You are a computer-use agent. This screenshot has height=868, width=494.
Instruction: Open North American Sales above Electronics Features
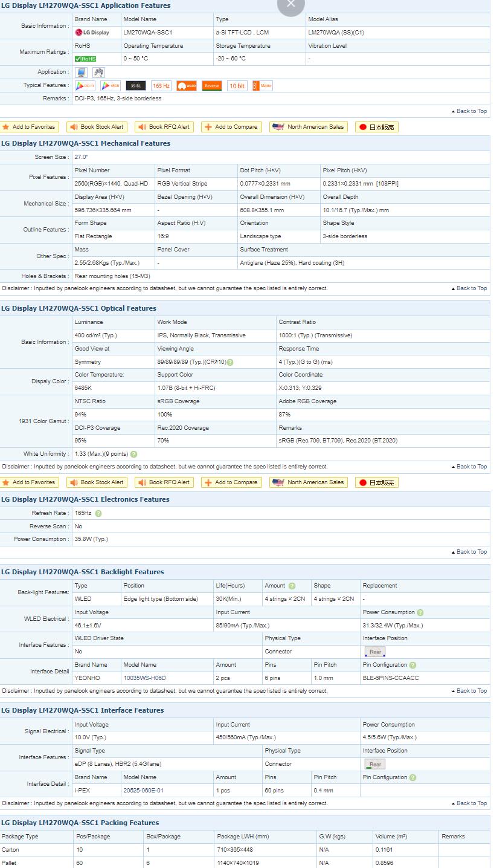tap(309, 482)
